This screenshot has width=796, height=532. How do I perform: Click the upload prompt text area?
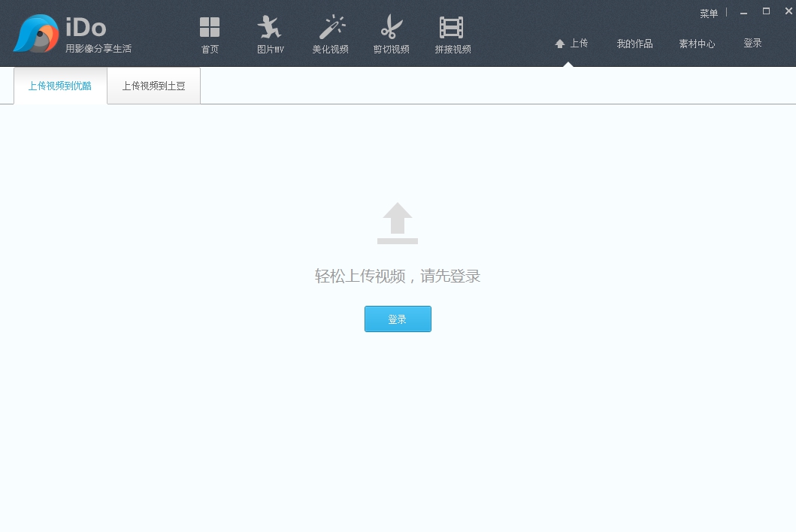pos(398,276)
